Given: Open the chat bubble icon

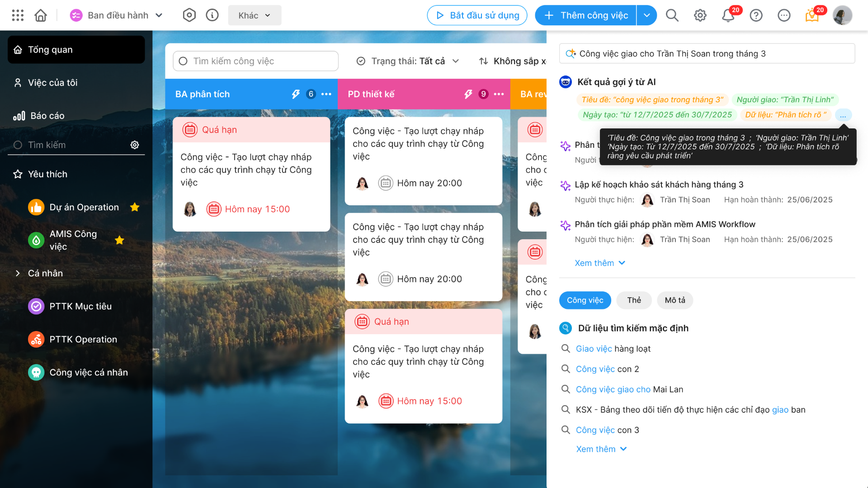Looking at the screenshot, I should 784,15.
